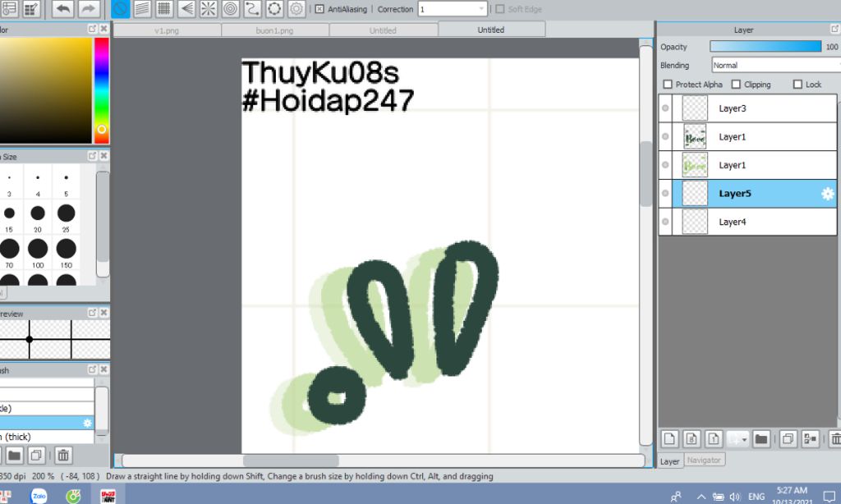Select the brush size 100 preset
Viewport: 841px width, 504px height.
[x=38, y=253]
